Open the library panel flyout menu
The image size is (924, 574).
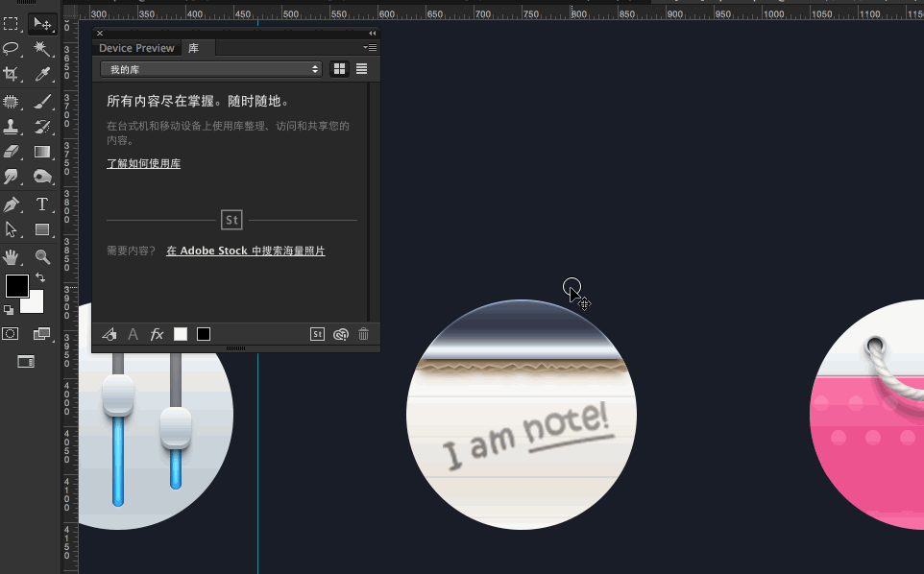[x=370, y=47]
